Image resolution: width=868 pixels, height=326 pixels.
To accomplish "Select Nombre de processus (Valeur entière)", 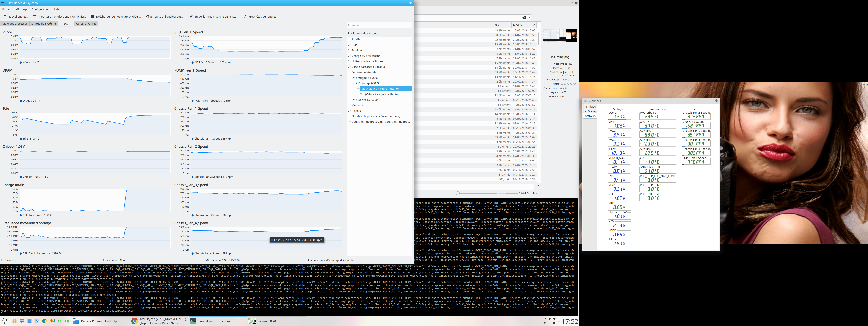I will (376, 116).
